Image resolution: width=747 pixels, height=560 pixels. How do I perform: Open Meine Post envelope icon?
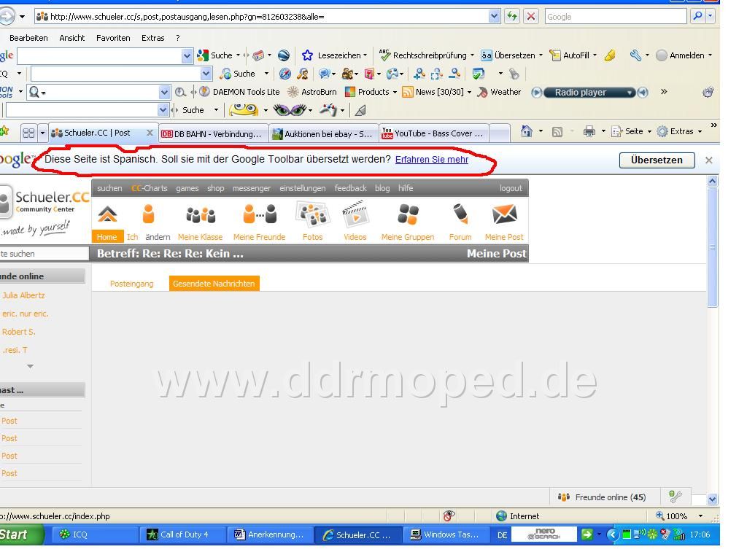[x=505, y=214]
